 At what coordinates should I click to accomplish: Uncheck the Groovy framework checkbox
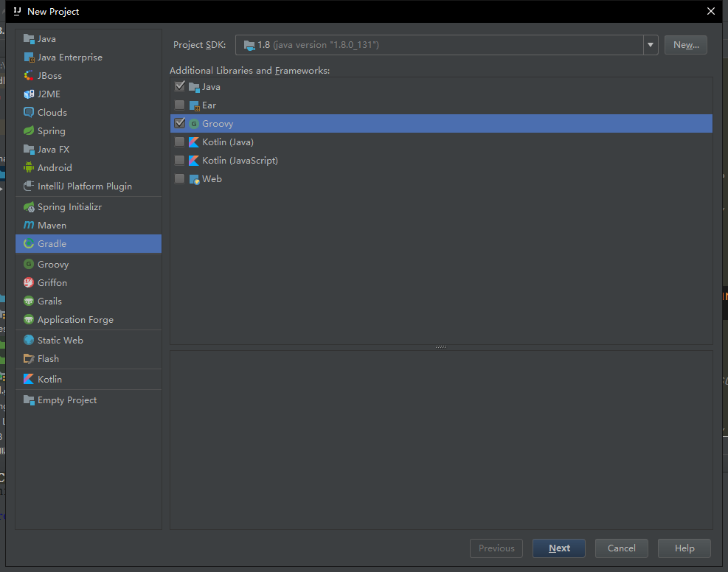[x=180, y=123]
